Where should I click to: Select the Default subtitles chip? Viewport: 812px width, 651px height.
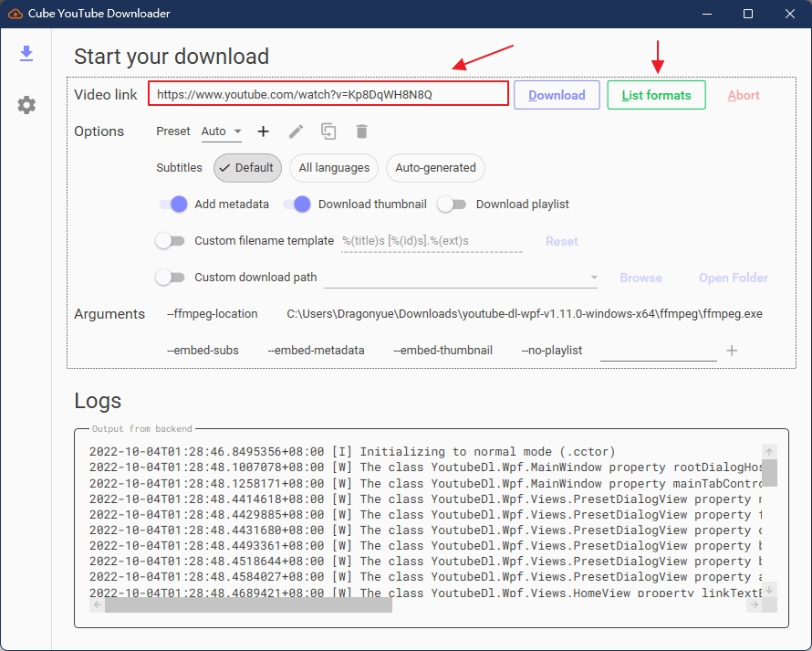[247, 168]
